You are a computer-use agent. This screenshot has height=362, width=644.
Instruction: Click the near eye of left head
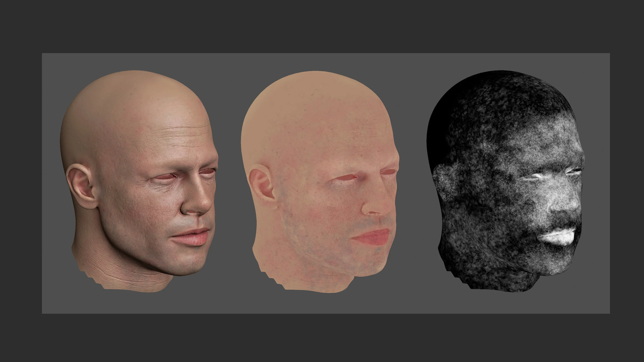point(164,177)
